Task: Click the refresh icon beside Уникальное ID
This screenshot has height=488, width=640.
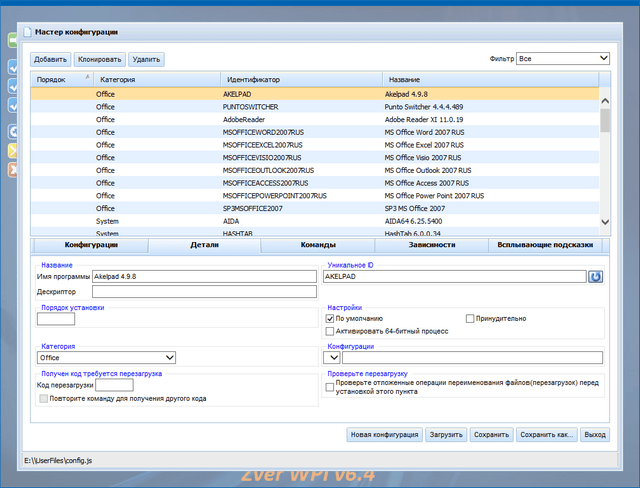Action: 595,276
